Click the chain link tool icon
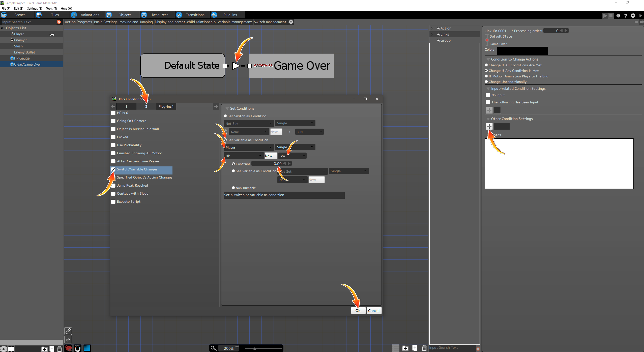Viewport: 644px width, 352px height. coord(68,331)
